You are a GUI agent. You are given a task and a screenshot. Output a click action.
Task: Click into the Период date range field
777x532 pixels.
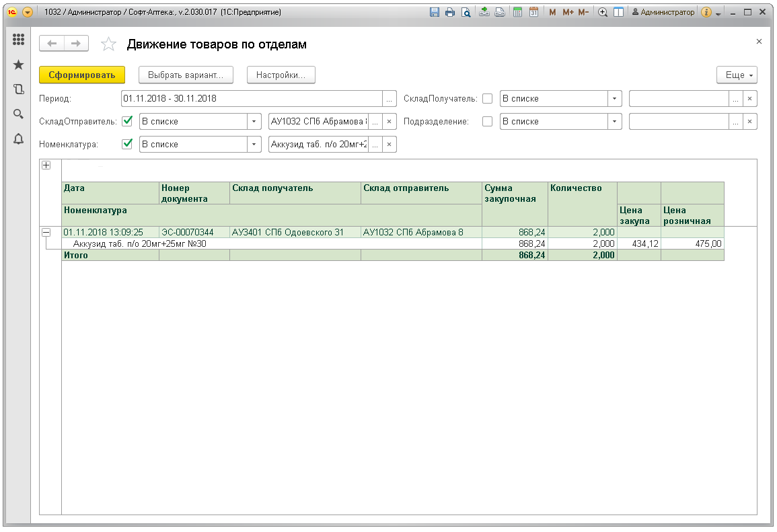coord(251,99)
